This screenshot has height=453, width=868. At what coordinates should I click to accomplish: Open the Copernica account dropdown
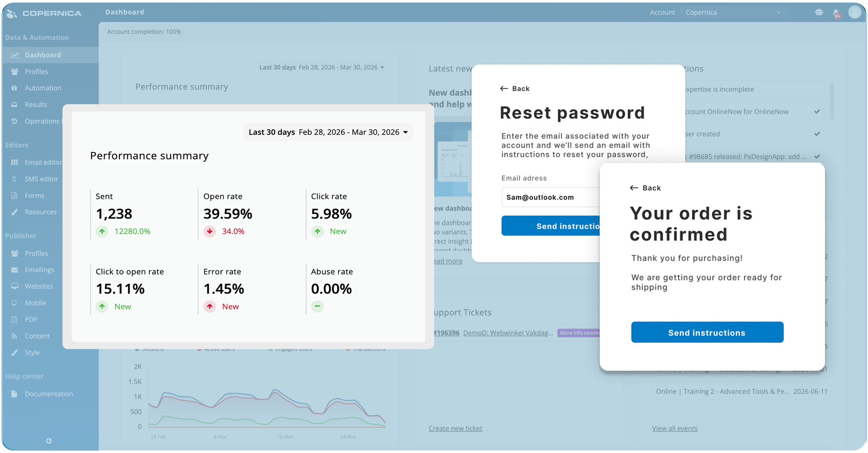click(733, 13)
